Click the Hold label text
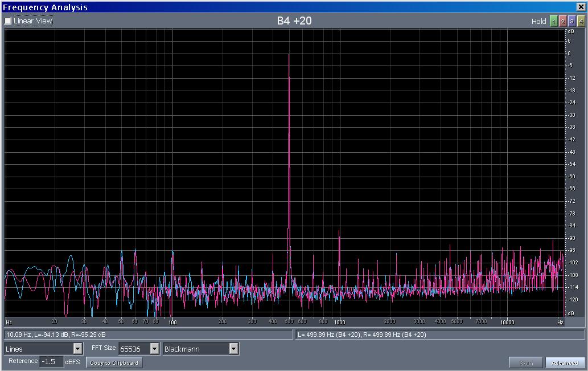Screen dimensions: 588x371 click(x=539, y=22)
